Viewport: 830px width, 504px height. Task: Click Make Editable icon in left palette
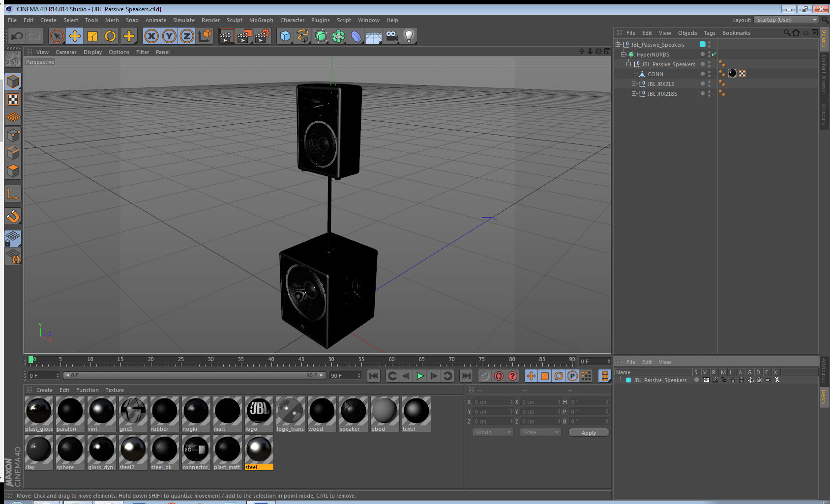coord(13,59)
